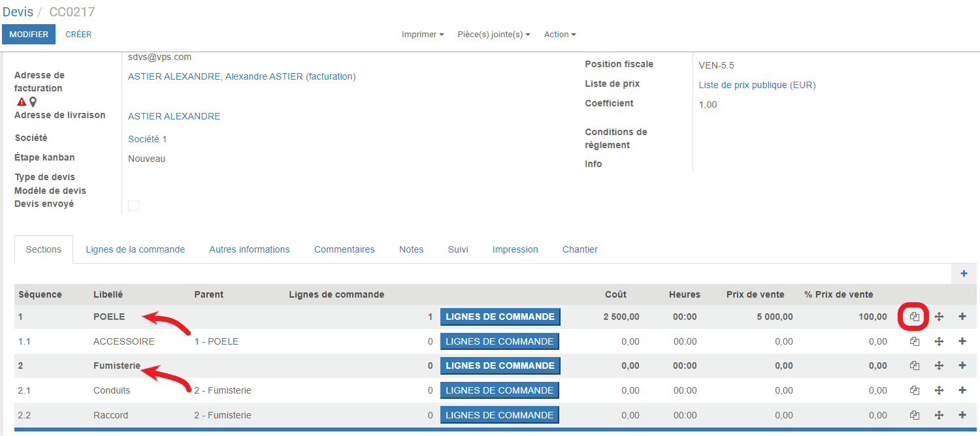Duplicate the POELE section row

click(915, 317)
